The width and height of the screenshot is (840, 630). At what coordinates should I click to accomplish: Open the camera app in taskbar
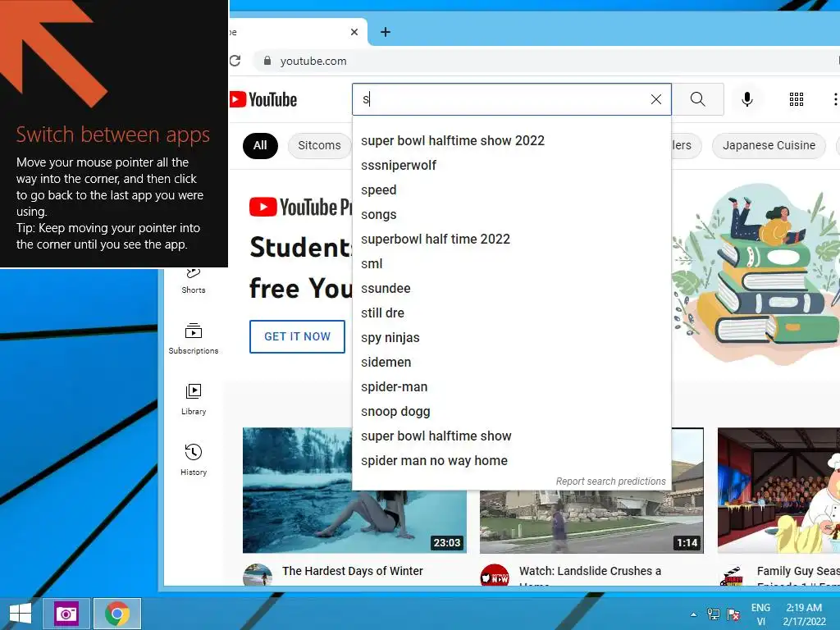(66, 614)
